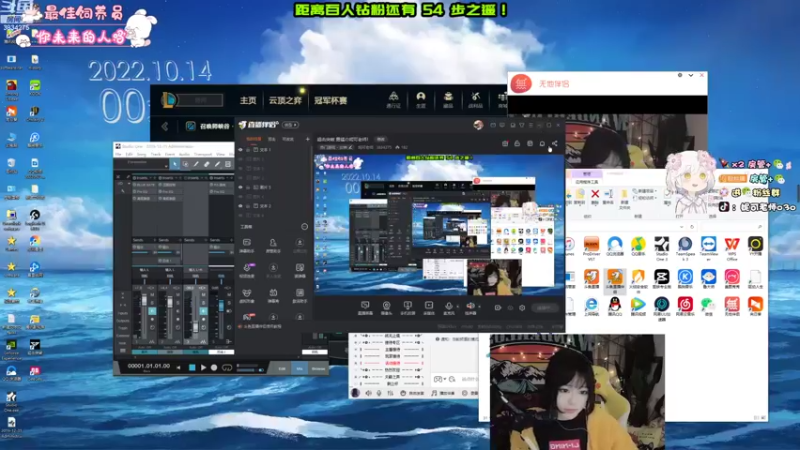Collapse the toolbox section circle arrow
This screenshot has width=800, height=450.
(x=305, y=227)
